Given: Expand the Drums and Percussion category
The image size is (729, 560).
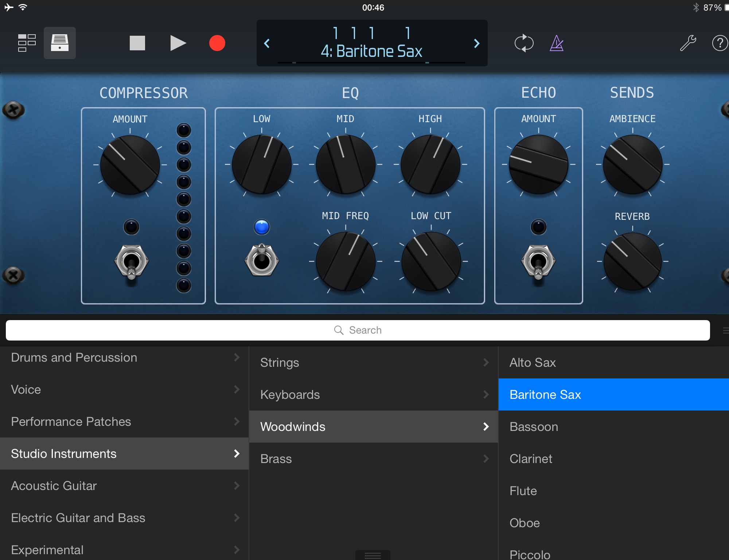Looking at the screenshot, I should [x=124, y=357].
